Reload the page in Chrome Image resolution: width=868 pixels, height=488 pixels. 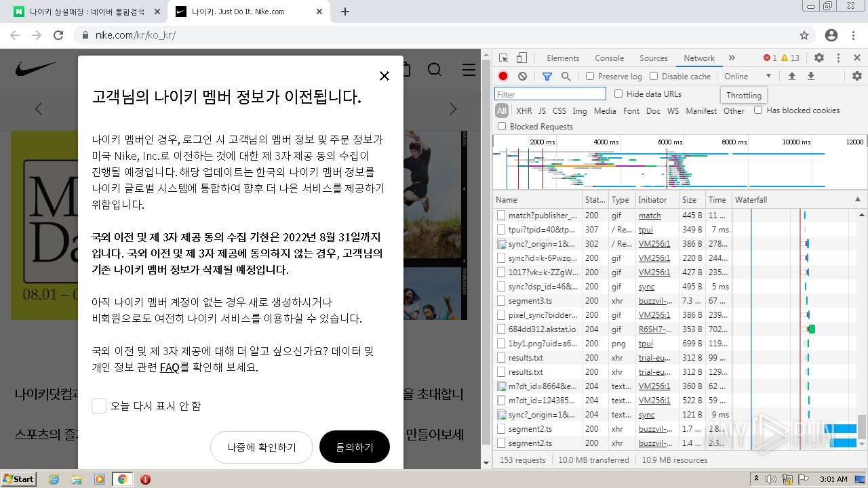coord(58,35)
